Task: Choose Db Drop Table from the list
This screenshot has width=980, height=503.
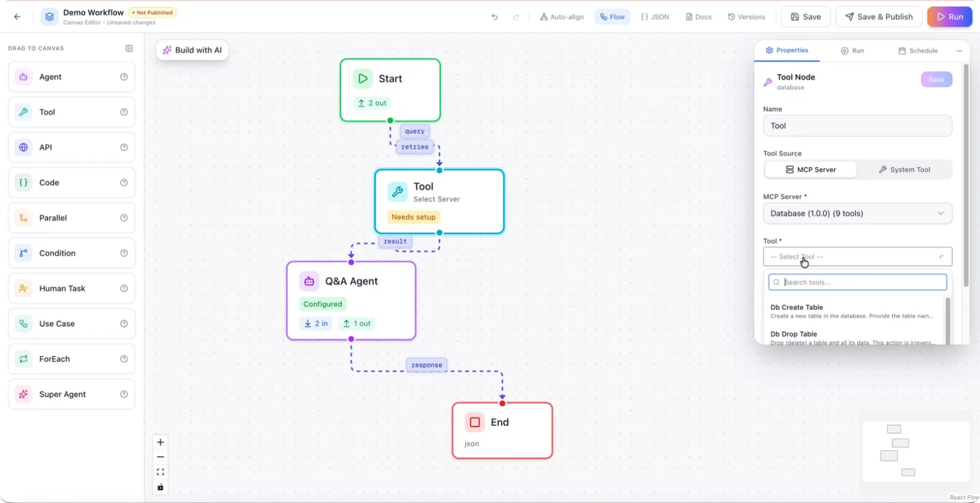Action: (x=853, y=338)
